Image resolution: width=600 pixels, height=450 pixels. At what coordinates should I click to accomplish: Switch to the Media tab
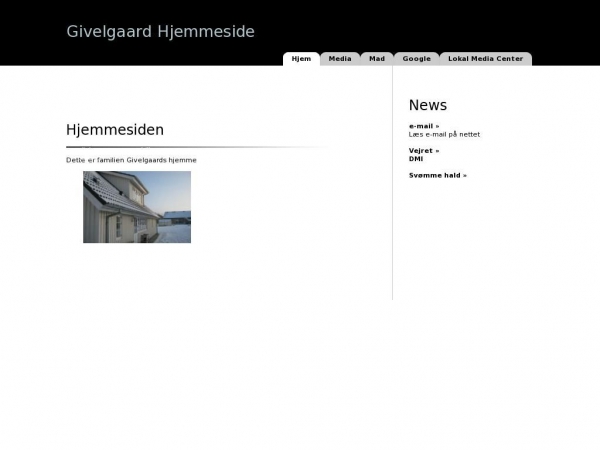tap(340, 59)
